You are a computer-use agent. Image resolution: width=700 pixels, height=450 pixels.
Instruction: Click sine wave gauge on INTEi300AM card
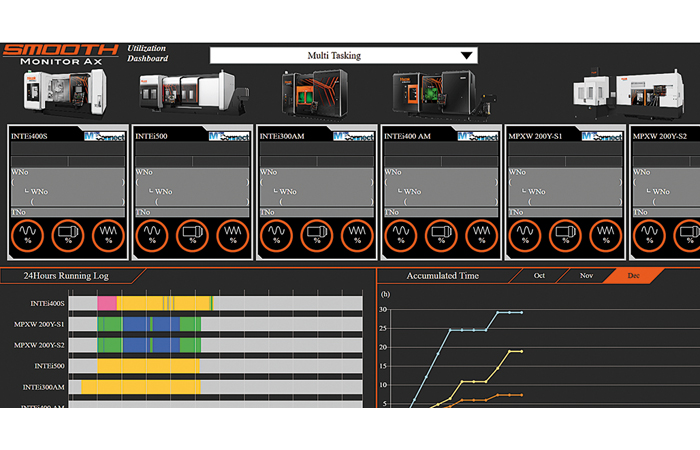276,235
